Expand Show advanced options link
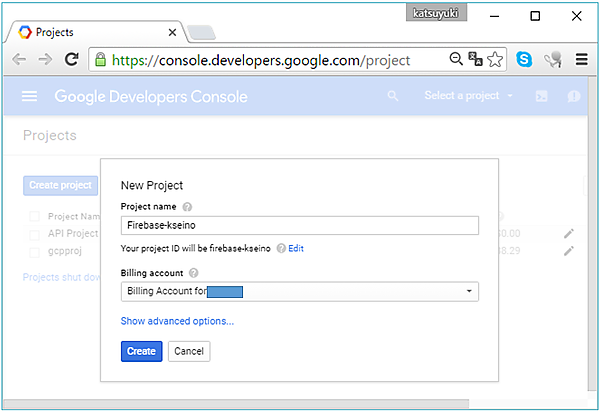The height and width of the screenshot is (411, 600). pyautogui.click(x=177, y=321)
